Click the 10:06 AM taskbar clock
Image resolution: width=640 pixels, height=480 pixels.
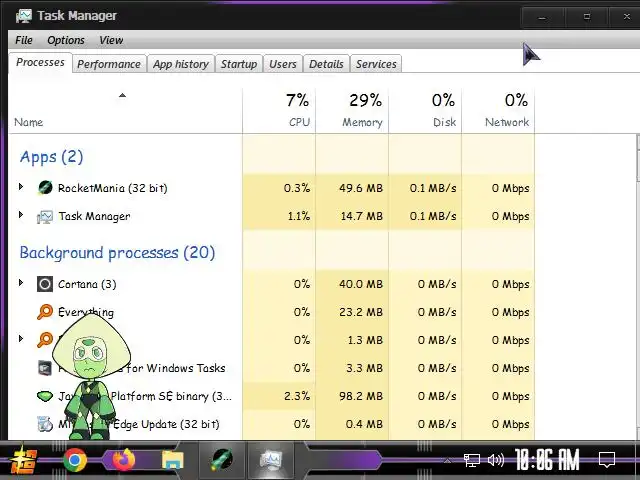pyautogui.click(x=547, y=460)
